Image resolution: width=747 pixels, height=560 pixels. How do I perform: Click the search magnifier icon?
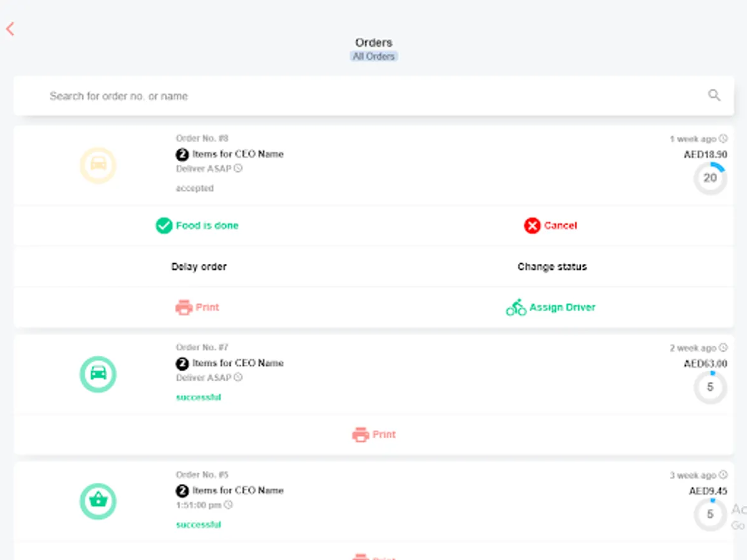pyautogui.click(x=714, y=95)
